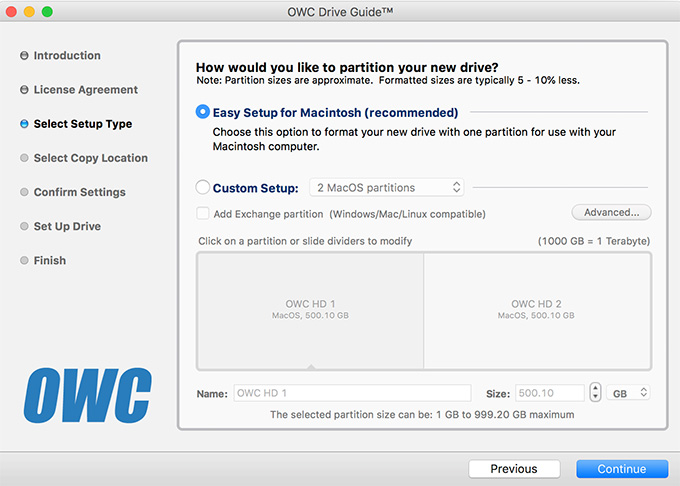
Task: Open the 2 MacOS partitions dropdown
Action: coord(386,187)
